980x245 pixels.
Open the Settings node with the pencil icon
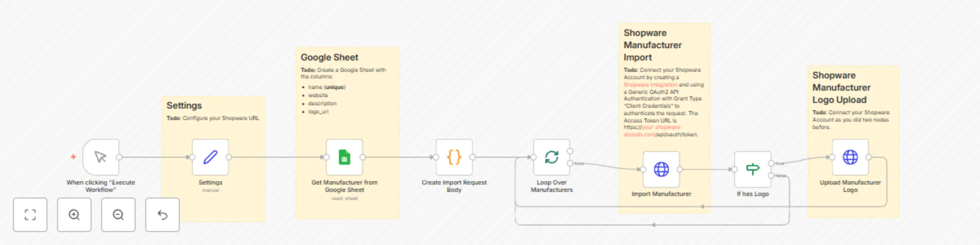click(210, 157)
